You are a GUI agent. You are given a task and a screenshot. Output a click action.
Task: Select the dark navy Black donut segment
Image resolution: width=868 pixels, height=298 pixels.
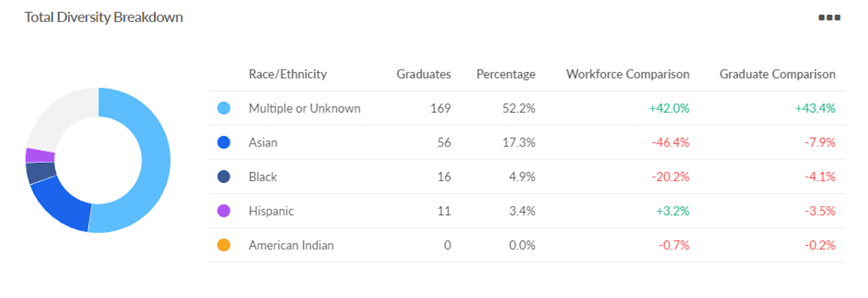tap(40, 172)
